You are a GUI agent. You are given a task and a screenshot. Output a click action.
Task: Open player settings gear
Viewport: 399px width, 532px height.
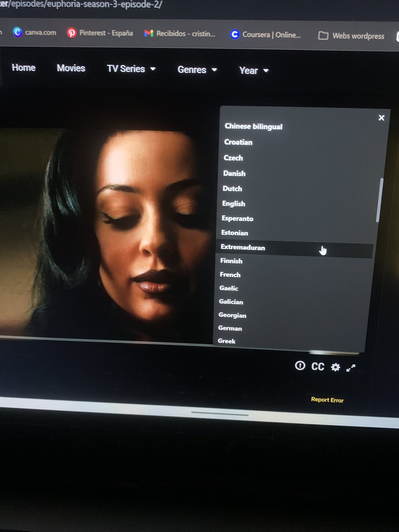tap(336, 367)
